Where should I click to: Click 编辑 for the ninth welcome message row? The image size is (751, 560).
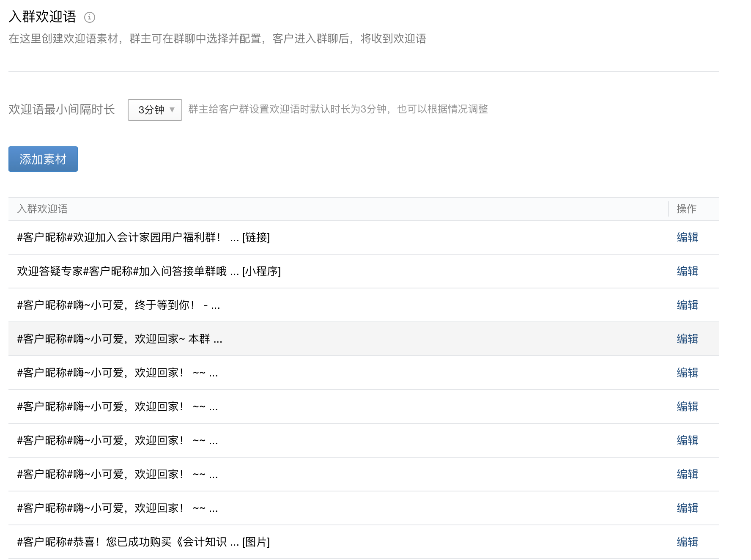pos(687,508)
